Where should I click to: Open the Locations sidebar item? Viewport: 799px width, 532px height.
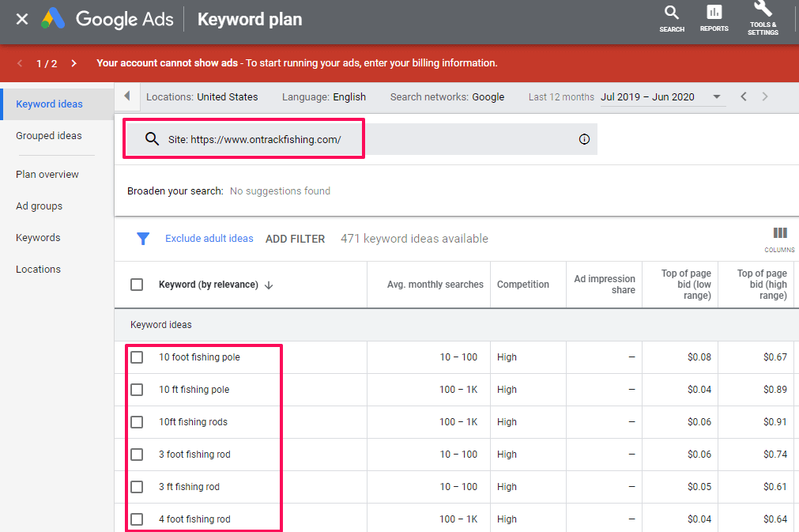click(38, 269)
